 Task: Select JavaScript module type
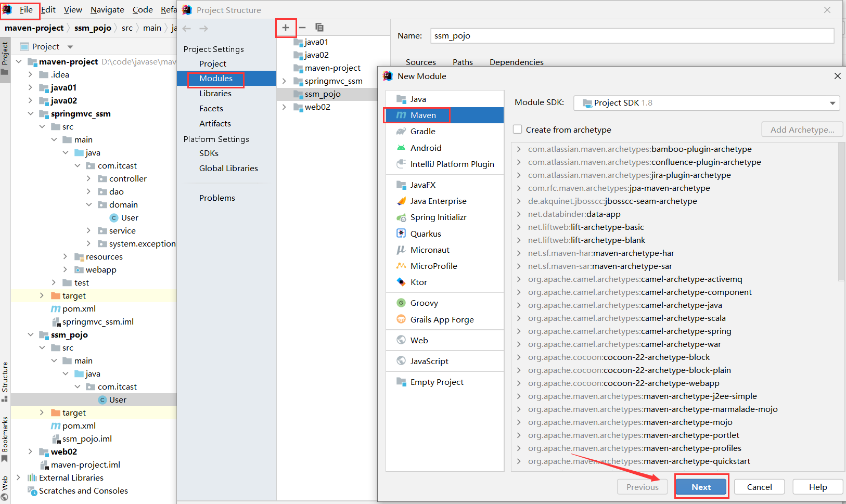445,361
